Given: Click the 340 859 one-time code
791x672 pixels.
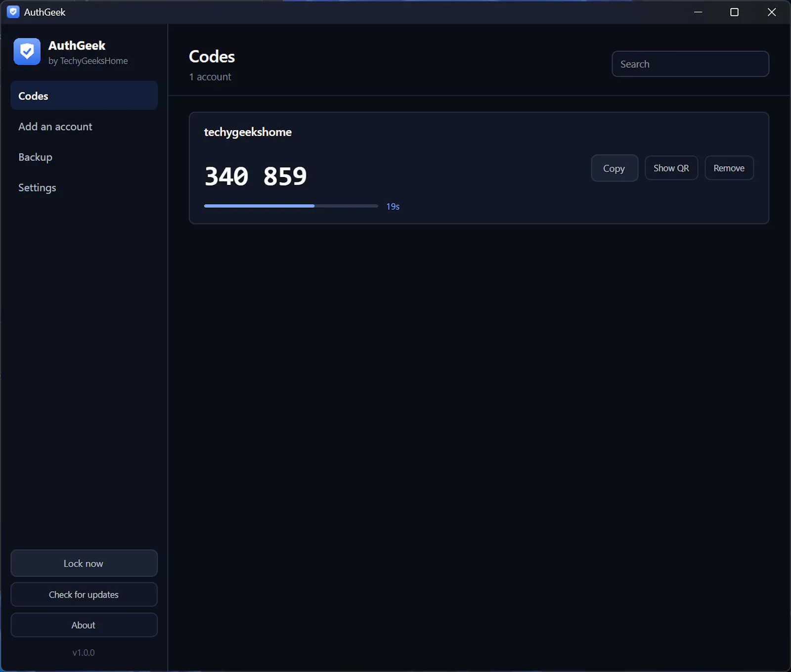Looking at the screenshot, I should [256, 176].
